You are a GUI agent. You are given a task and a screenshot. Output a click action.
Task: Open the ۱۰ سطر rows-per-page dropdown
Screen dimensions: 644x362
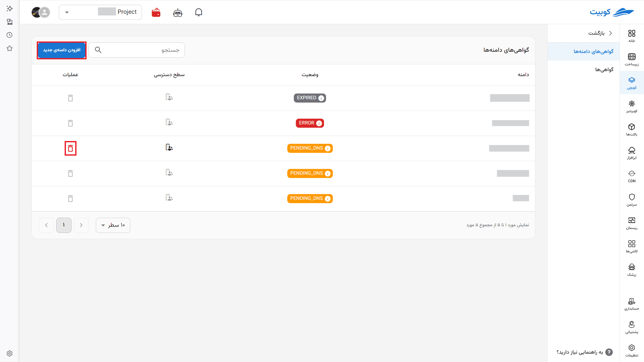(x=113, y=225)
